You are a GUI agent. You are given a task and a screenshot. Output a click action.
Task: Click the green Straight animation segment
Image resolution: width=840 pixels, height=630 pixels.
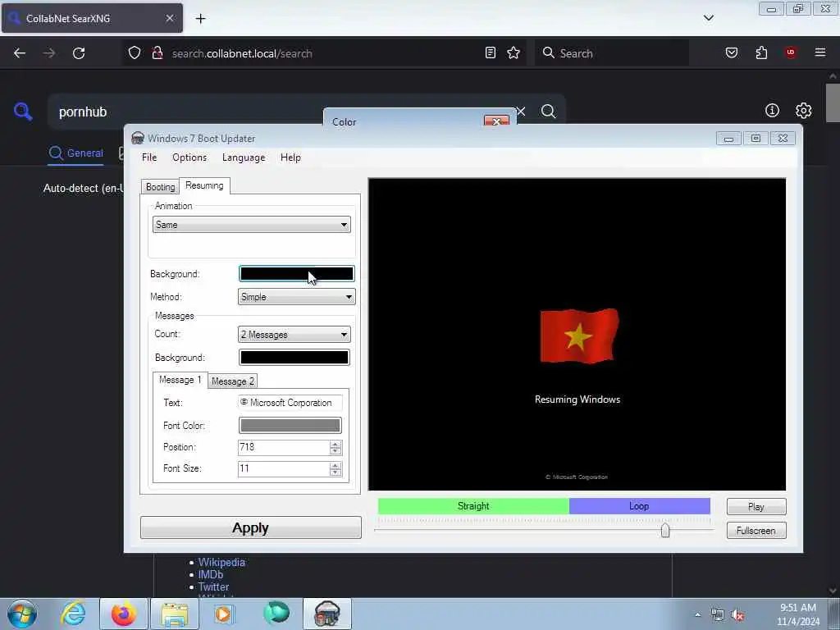tap(473, 506)
